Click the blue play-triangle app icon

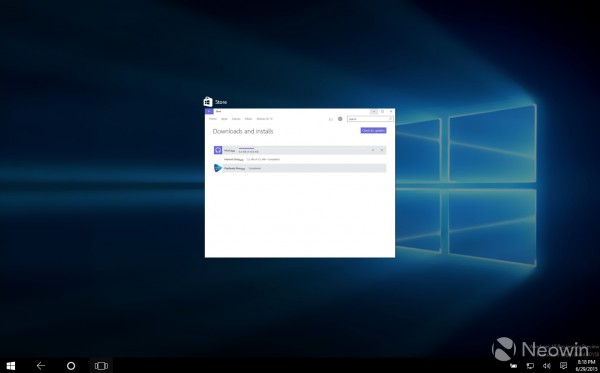click(x=218, y=168)
